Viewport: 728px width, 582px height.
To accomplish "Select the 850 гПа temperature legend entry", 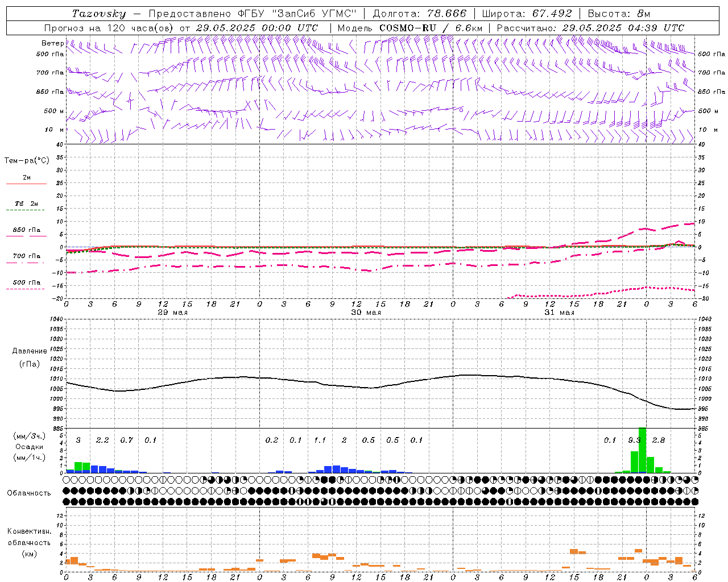I will tap(26, 230).
